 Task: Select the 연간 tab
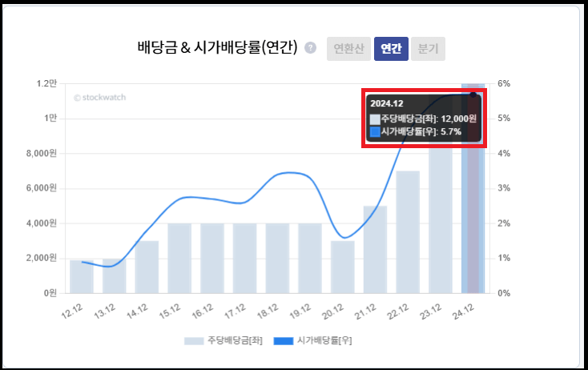391,48
